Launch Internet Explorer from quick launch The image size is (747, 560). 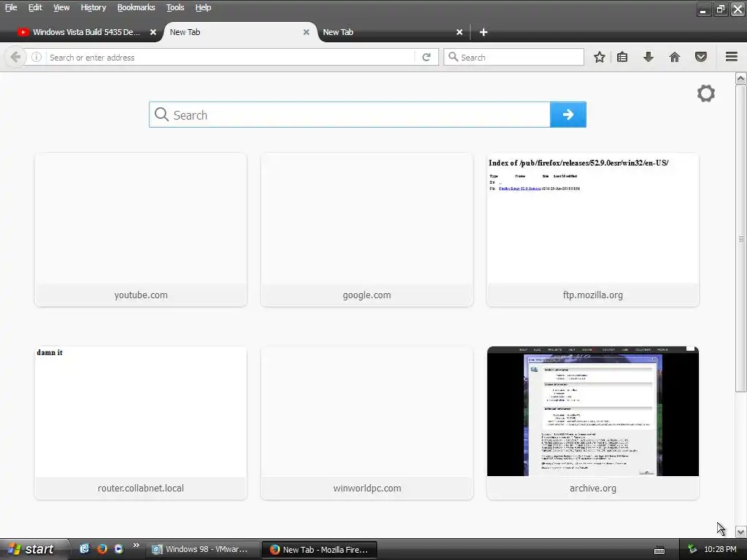tap(85, 548)
